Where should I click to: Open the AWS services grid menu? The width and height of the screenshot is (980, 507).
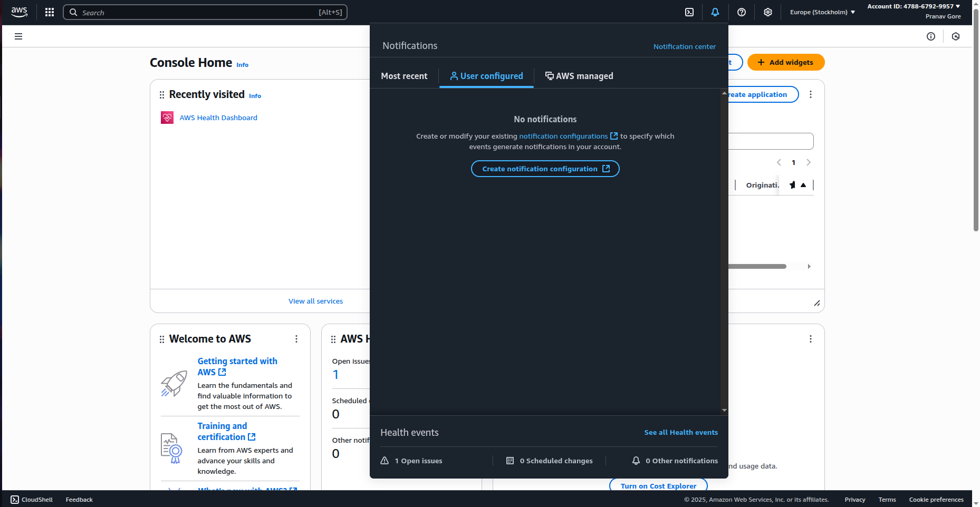click(x=49, y=12)
